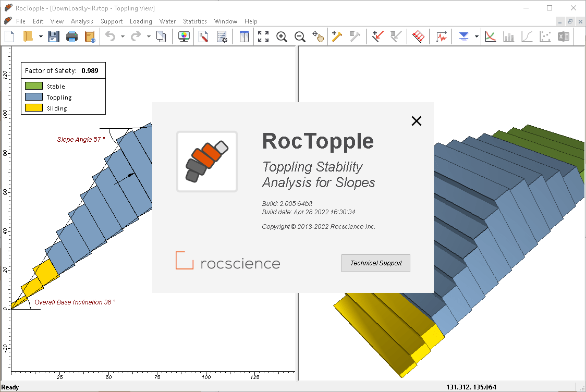
Task: Create a new file with the blank page icon
Action: pyautogui.click(x=9, y=36)
